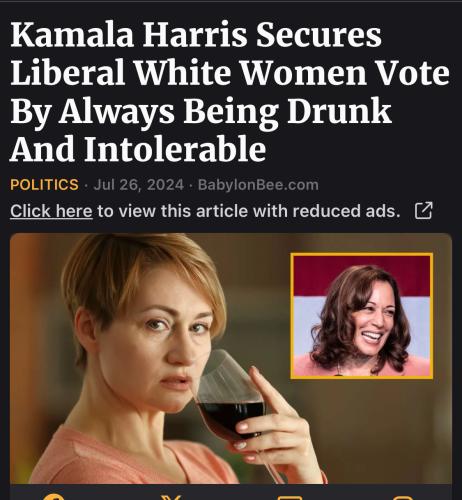Open the main article image of woman
Image resolution: width=462 pixels, height=500 pixels.
pos(231,358)
